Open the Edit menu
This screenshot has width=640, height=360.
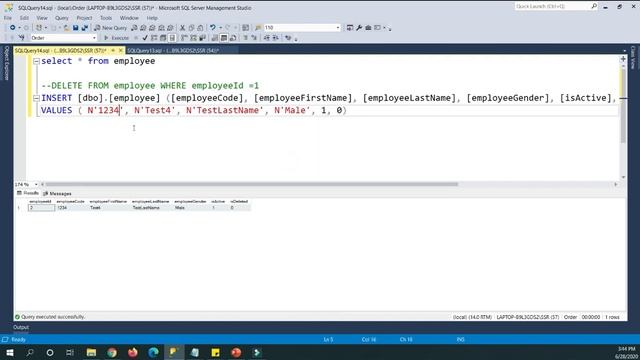click(24, 18)
